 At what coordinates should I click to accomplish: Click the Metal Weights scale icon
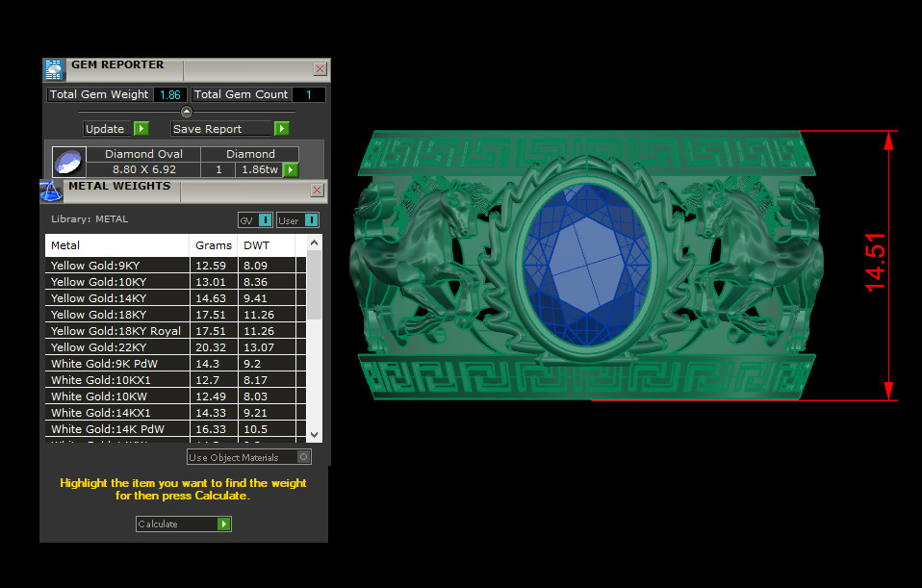click(50, 190)
